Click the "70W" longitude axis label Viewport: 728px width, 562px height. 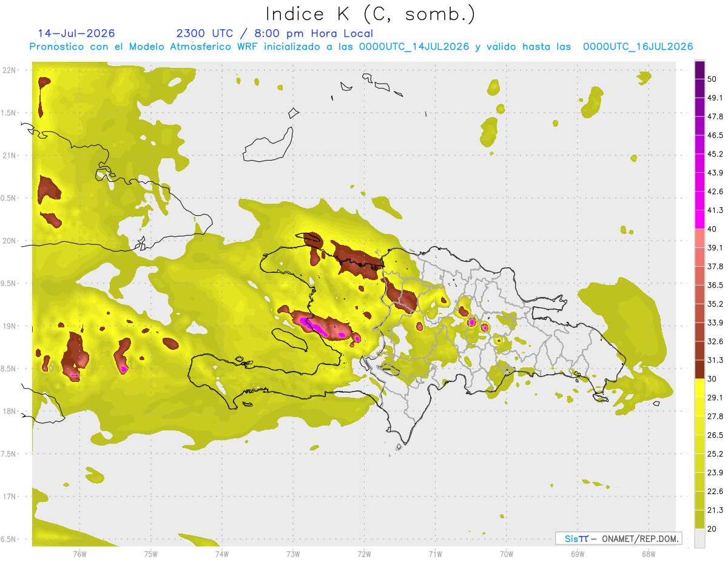(506, 554)
